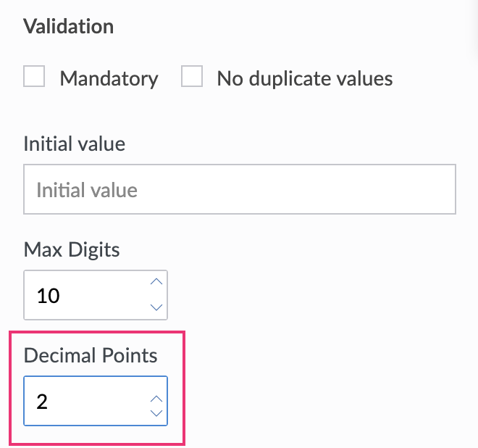
Task: Click the Mandatory label text
Action: tap(109, 78)
